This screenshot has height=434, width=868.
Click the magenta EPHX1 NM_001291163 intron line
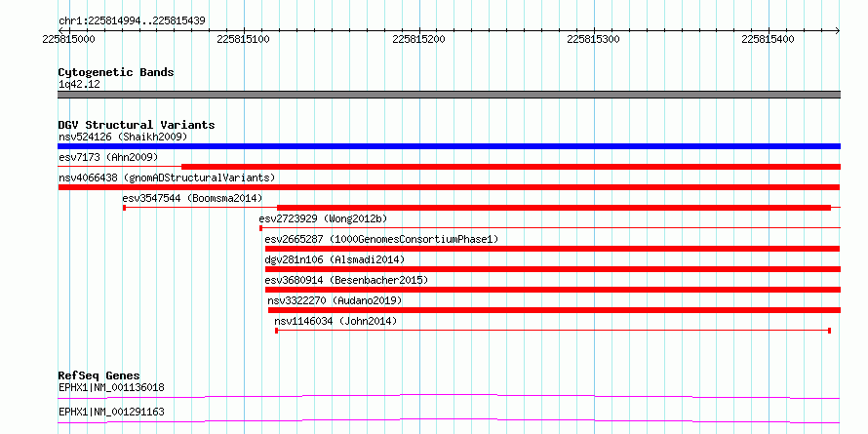point(449,420)
